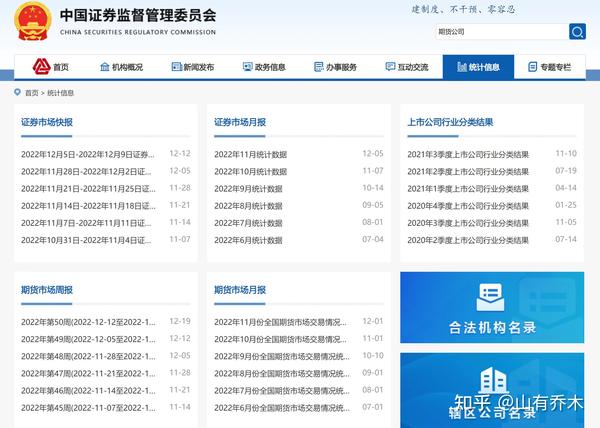Open the 证券市场快报 section heading
Image resolution: width=600 pixels, height=428 pixels.
click(x=47, y=122)
